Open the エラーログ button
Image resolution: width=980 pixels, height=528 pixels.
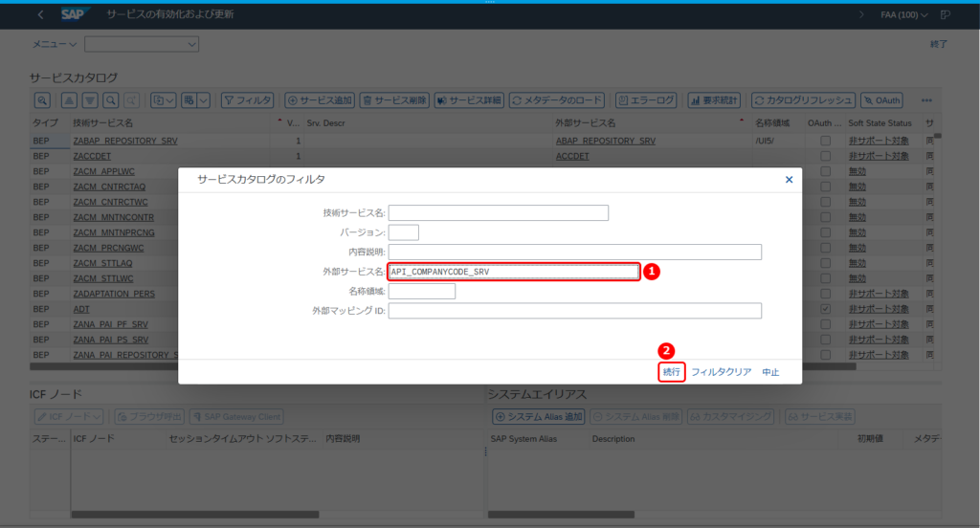[x=646, y=100]
